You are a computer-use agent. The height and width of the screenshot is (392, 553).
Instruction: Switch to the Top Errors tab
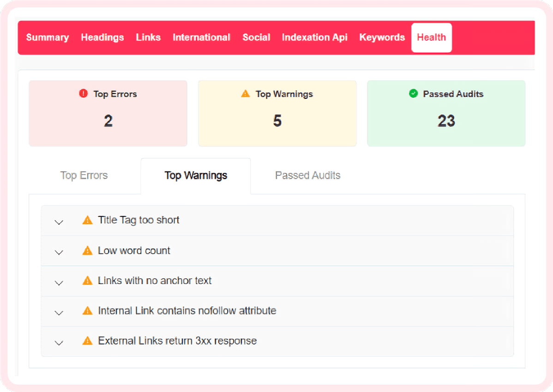[84, 175]
